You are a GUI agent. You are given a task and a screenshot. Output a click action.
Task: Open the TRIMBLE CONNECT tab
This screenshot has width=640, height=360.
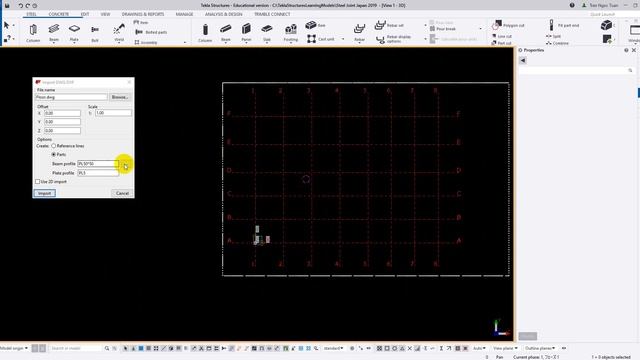pyautogui.click(x=272, y=14)
